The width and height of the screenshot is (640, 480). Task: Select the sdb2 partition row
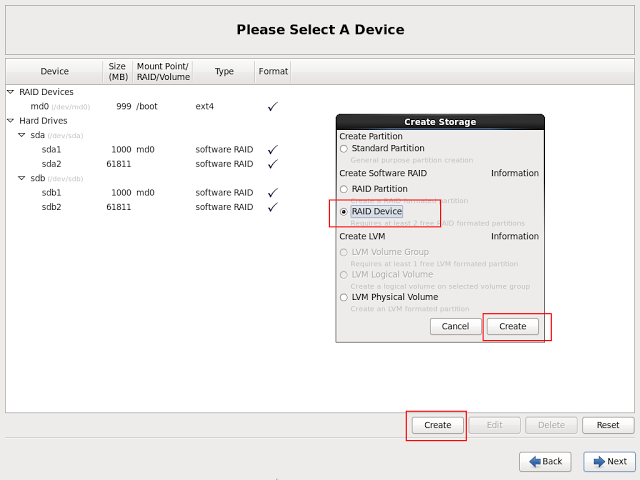click(51, 207)
